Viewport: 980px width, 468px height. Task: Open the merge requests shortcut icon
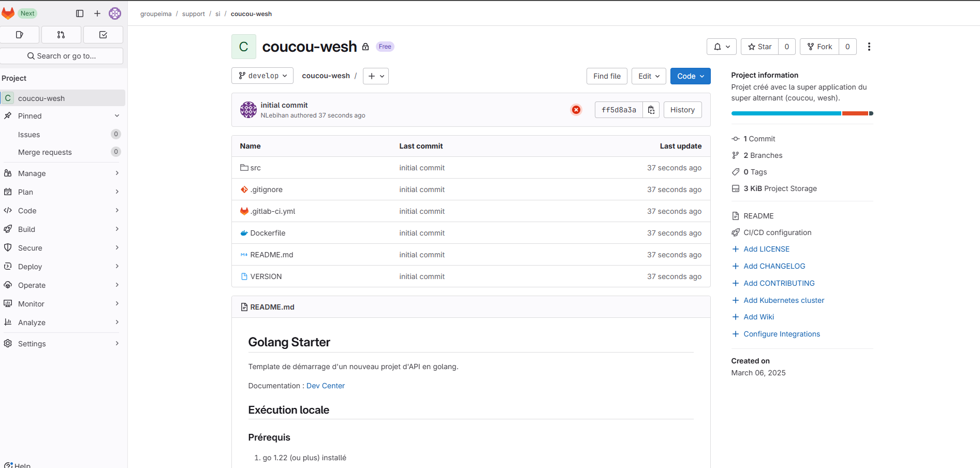(61, 35)
